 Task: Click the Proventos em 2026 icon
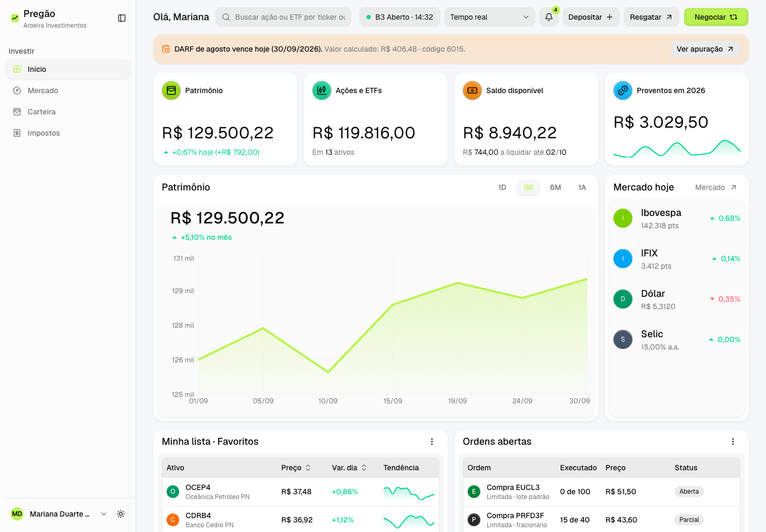[x=623, y=90]
